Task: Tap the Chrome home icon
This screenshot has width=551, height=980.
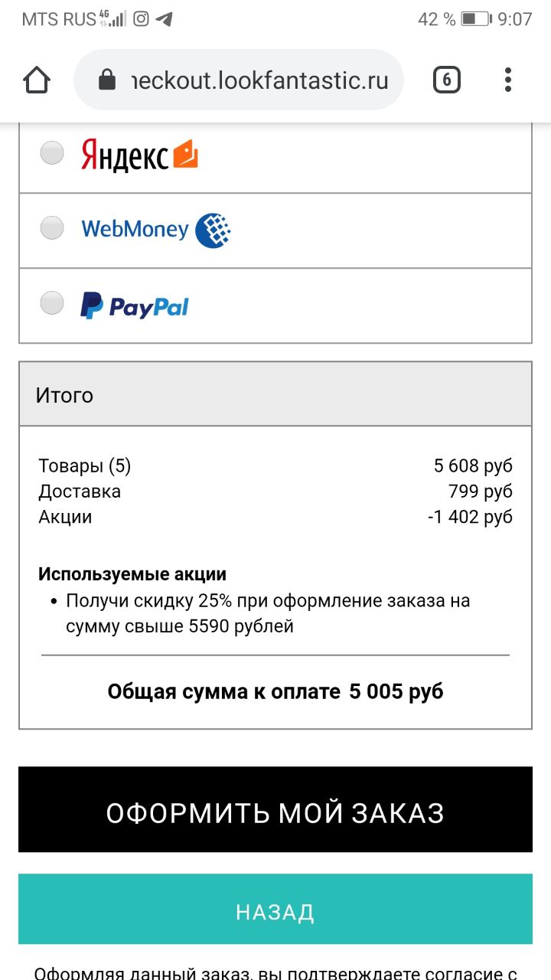Action: pyautogui.click(x=37, y=80)
